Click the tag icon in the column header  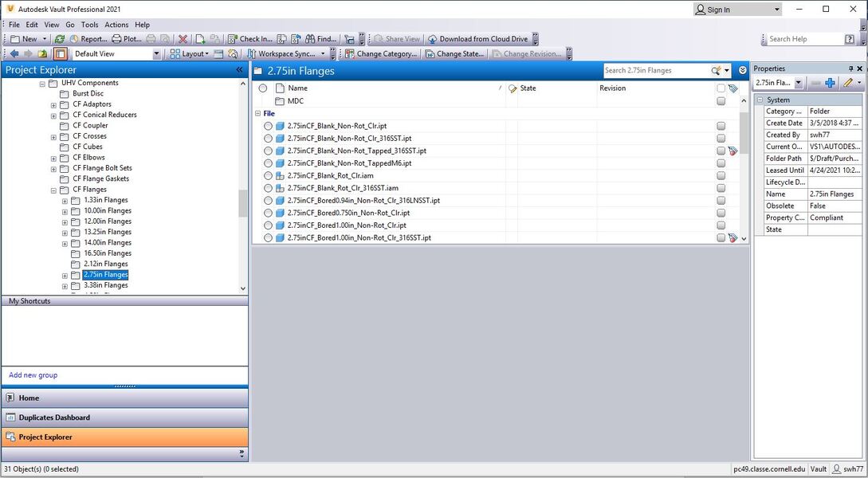733,88
